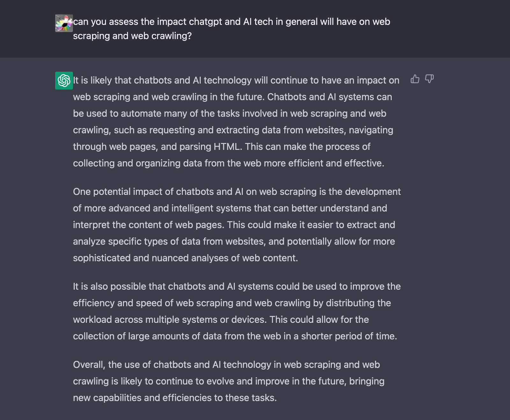Click the line beginning 'efficiency and speed of web scraping'
This screenshot has width=510, height=420.
click(x=232, y=303)
